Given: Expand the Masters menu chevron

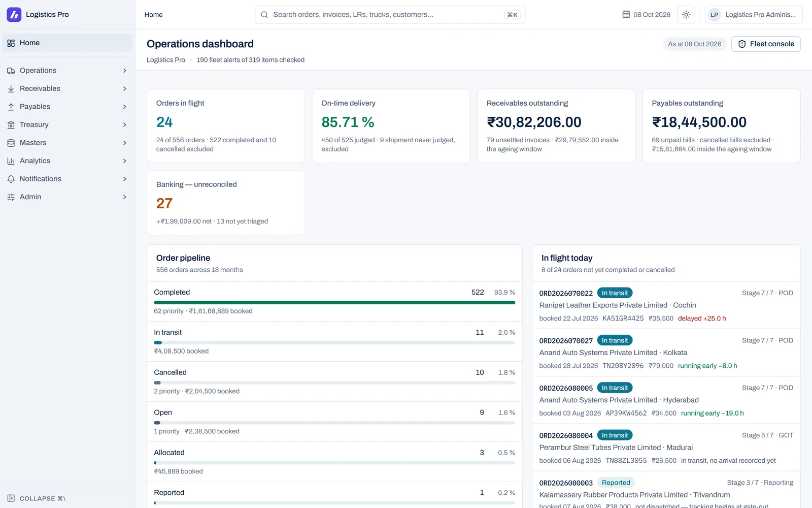Looking at the screenshot, I should click(124, 143).
